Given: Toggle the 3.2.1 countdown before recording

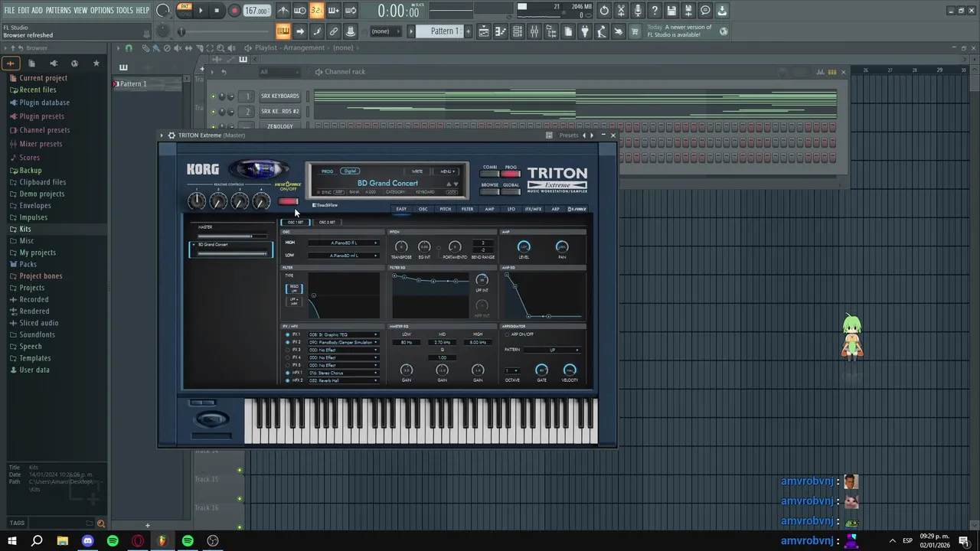Looking at the screenshot, I should pyautogui.click(x=316, y=11).
